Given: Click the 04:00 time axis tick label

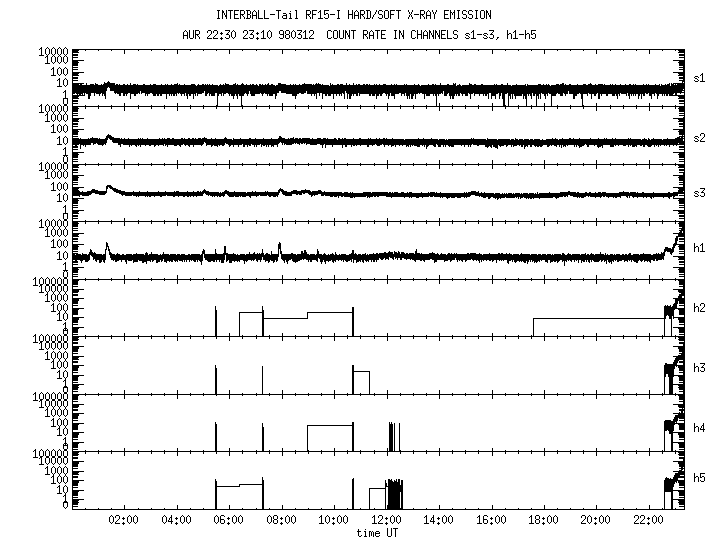Looking at the screenshot, I should (x=176, y=520).
